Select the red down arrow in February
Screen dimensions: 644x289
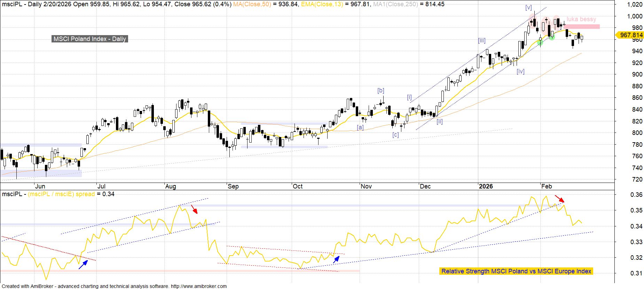coord(559,199)
